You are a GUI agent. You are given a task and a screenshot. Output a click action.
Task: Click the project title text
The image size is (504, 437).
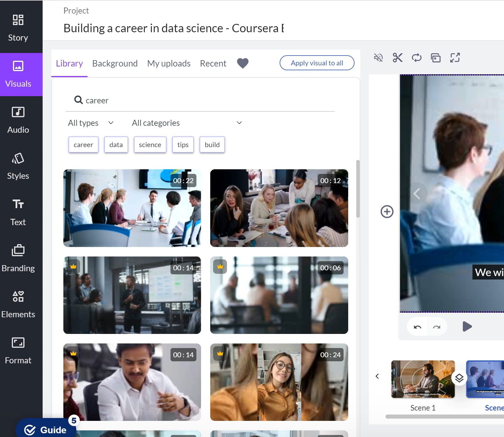[x=174, y=28]
